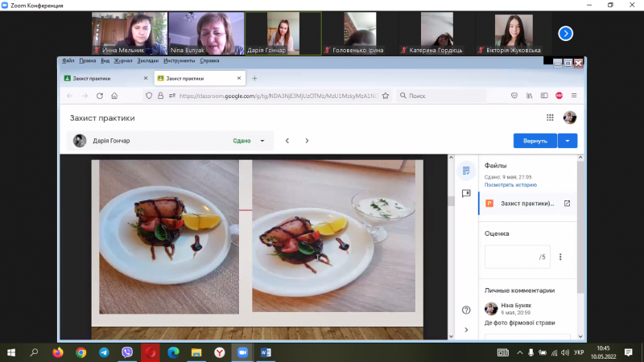The width and height of the screenshot is (644, 362).
Task: Click the Захист практики page heading
Action: (102, 118)
